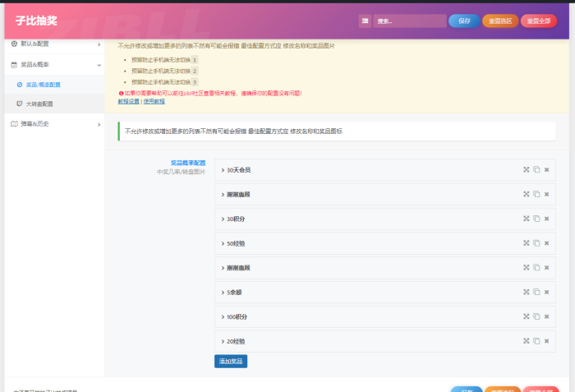
Task: Duplicate the 50经验 prize row
Action: click(536, 243)
